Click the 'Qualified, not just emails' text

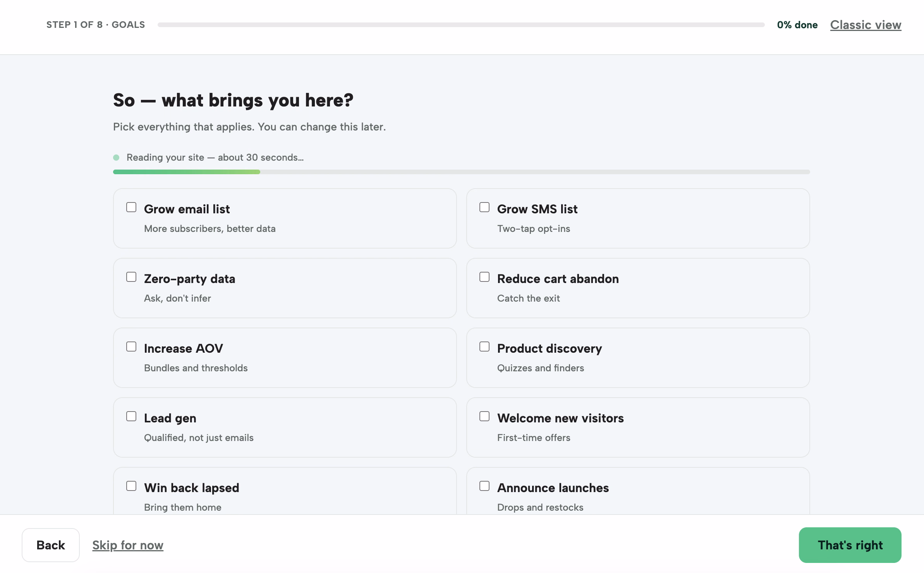tap(199, 438)
